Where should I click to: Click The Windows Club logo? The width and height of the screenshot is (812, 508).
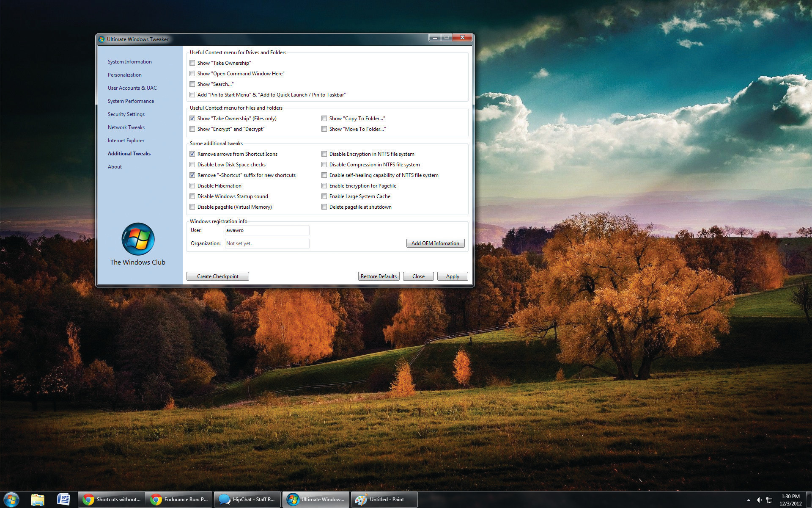[x=138, y=239]
